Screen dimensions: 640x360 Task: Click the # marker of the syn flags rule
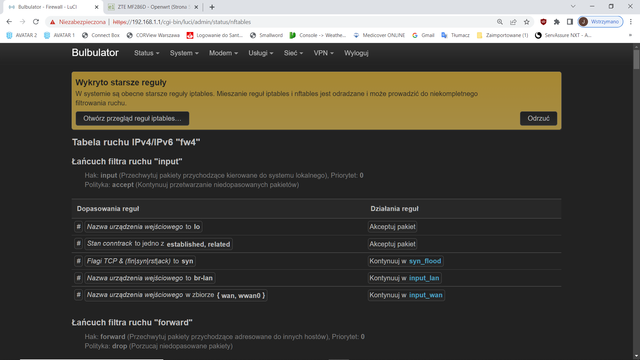(78, 261)
